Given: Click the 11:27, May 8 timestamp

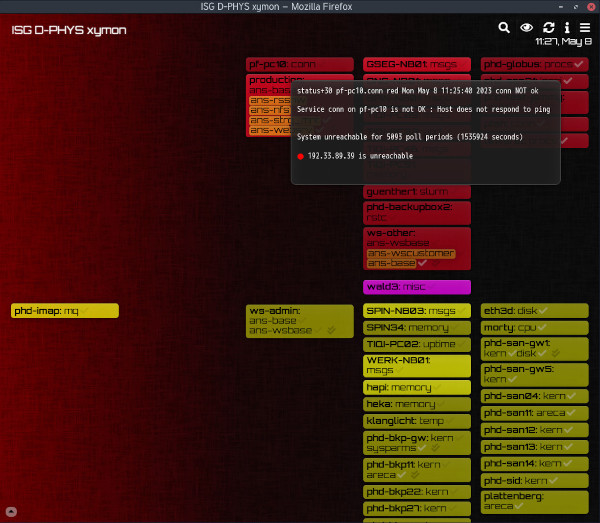Looking at the screenshot, I should 563,41.
